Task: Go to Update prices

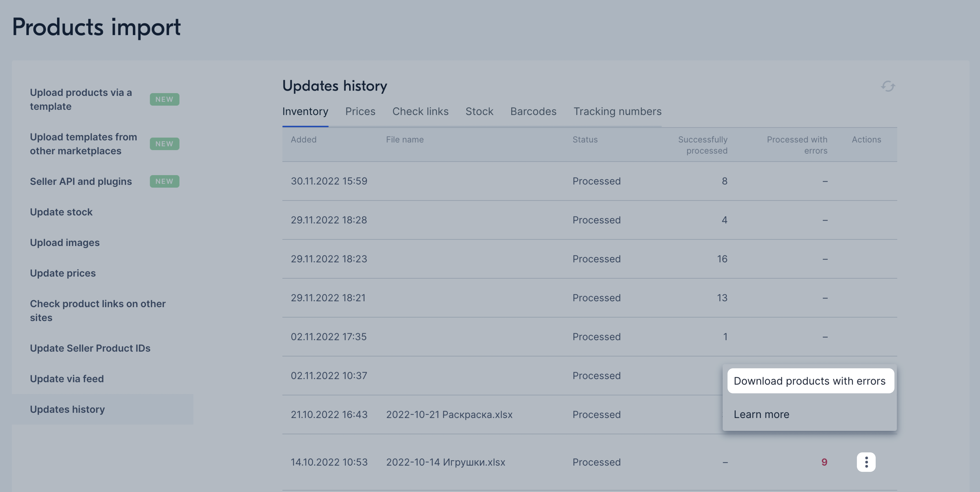Action: pos(63,273)
